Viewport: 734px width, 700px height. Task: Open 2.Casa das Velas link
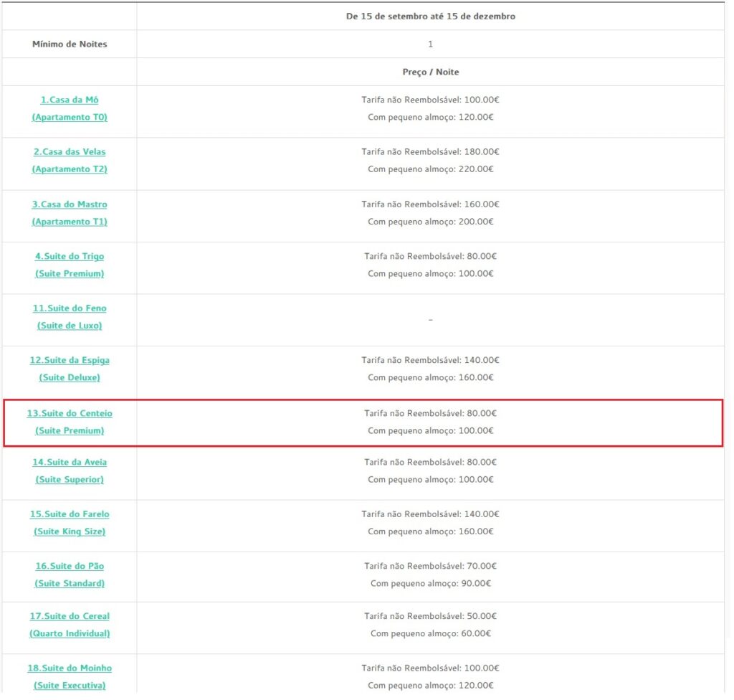[x=70, y=152]
